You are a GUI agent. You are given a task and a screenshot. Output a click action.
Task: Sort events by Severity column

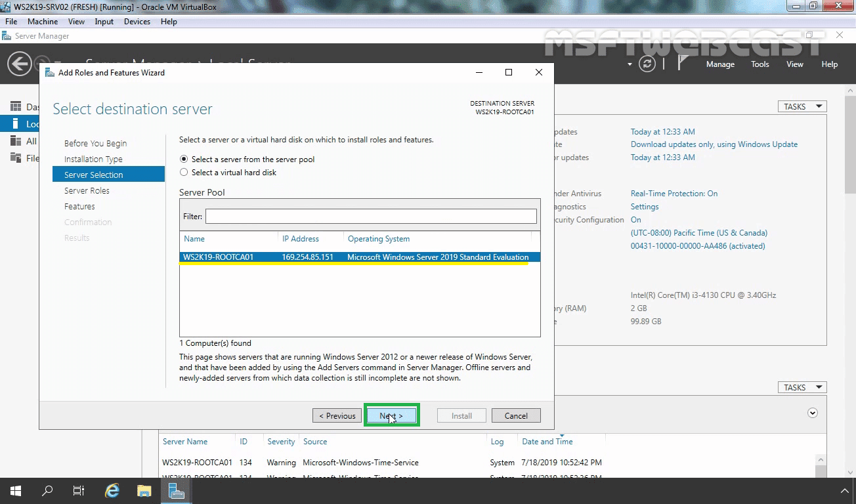coord(281,442)
